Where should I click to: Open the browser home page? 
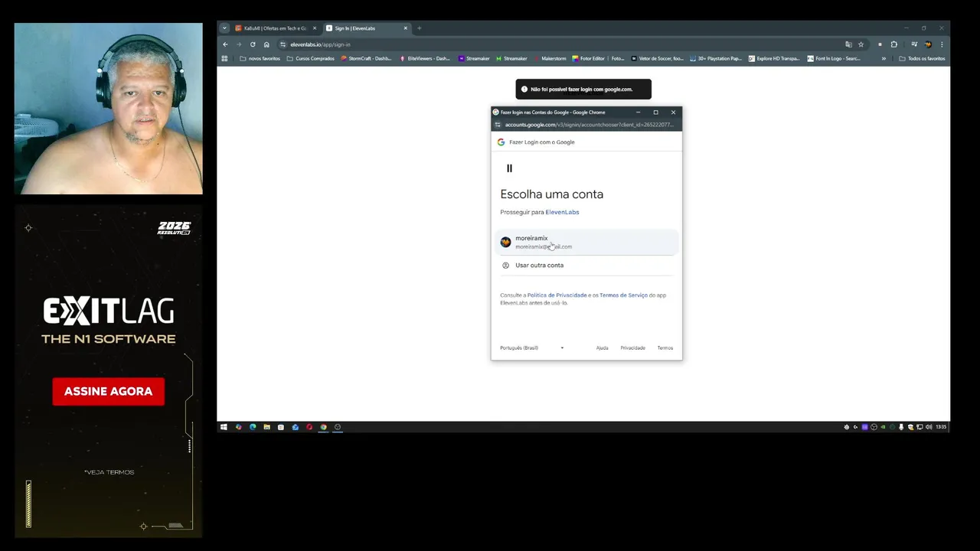coord(266,44)
